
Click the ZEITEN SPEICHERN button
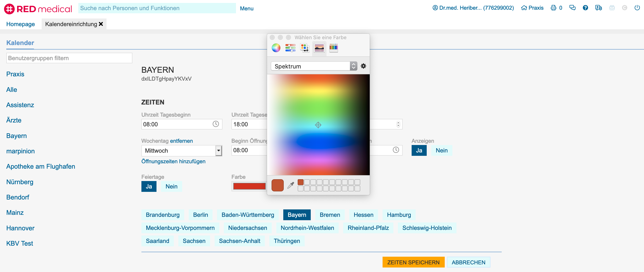(x=413, y=262)
